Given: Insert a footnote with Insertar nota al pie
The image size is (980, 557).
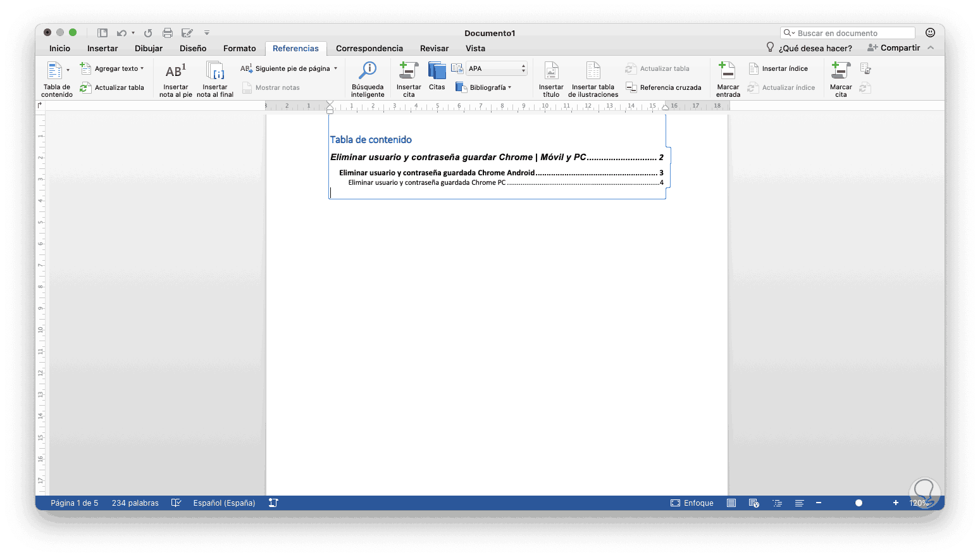Looking at the screenshot, I should [x=175, y=80].
